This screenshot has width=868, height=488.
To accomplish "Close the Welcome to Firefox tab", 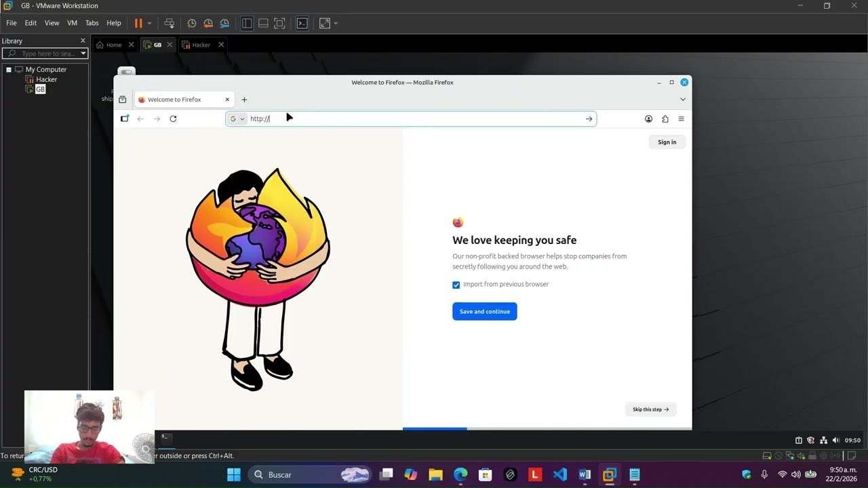I will [227, 100].
